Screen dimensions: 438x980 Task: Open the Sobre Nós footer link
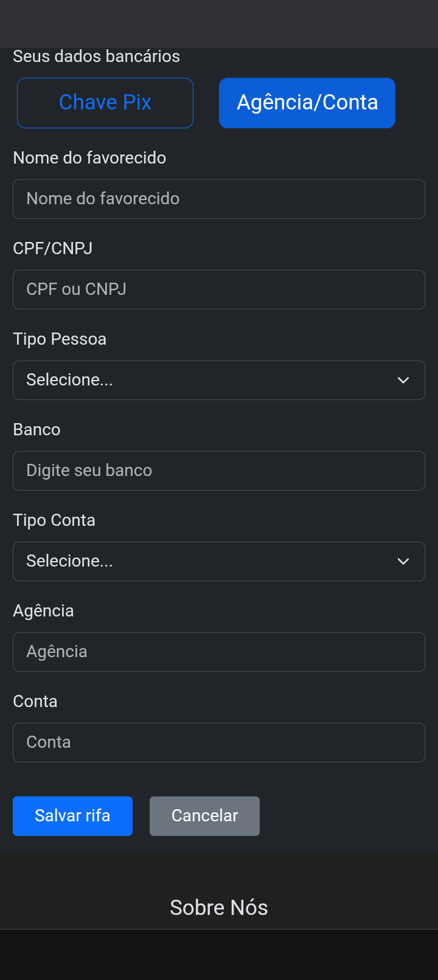point(219,907)
